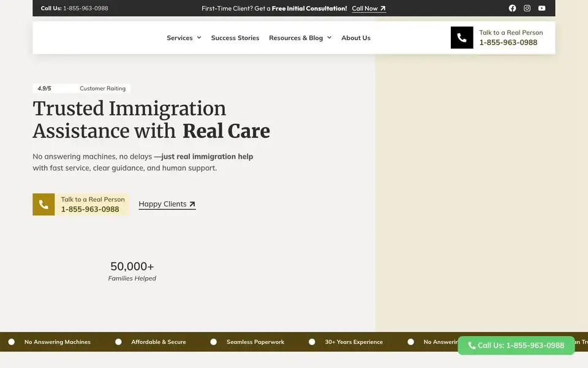The width and height of the screenshot is (588, 368).
Task: Click the header phone number 1-855-963-0988
Action: [508, 42]
